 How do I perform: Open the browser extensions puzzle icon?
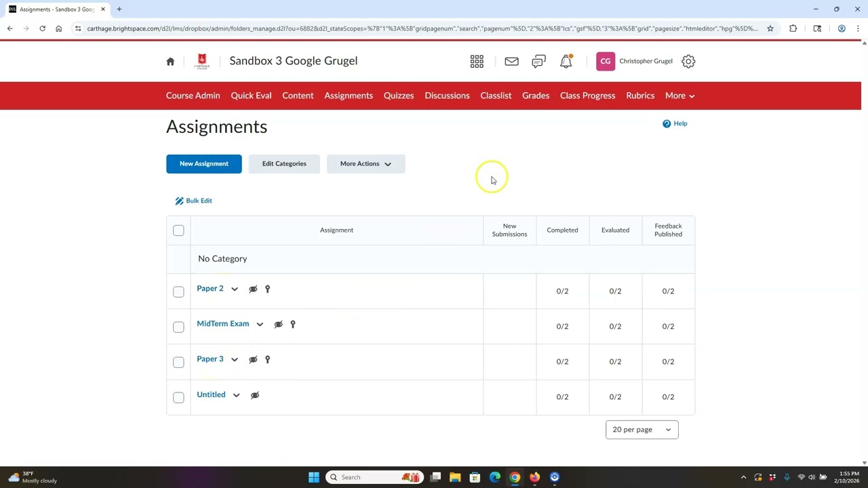click(x=793, y=28)
